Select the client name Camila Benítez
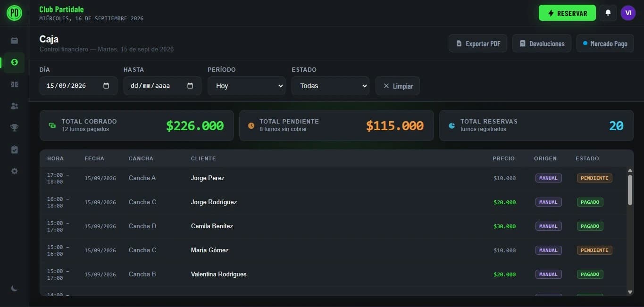 coord(212,226)
